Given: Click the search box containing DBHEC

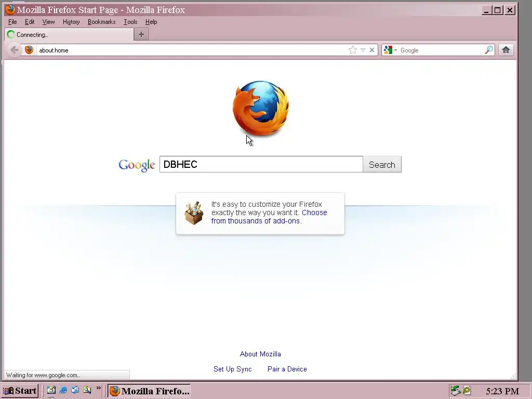Looking at the screenshot, I should pyautogui.click(x=261, y=164).
